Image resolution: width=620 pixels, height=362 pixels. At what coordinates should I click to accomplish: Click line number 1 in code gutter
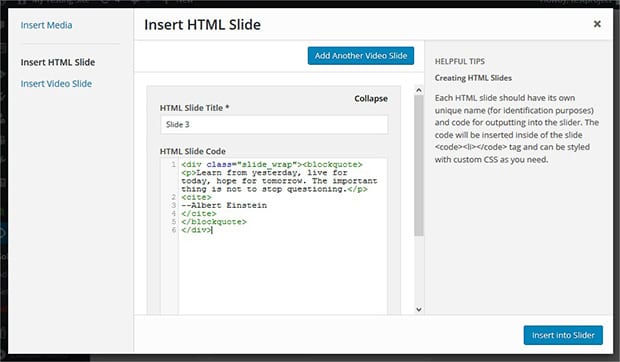(173, 164)
